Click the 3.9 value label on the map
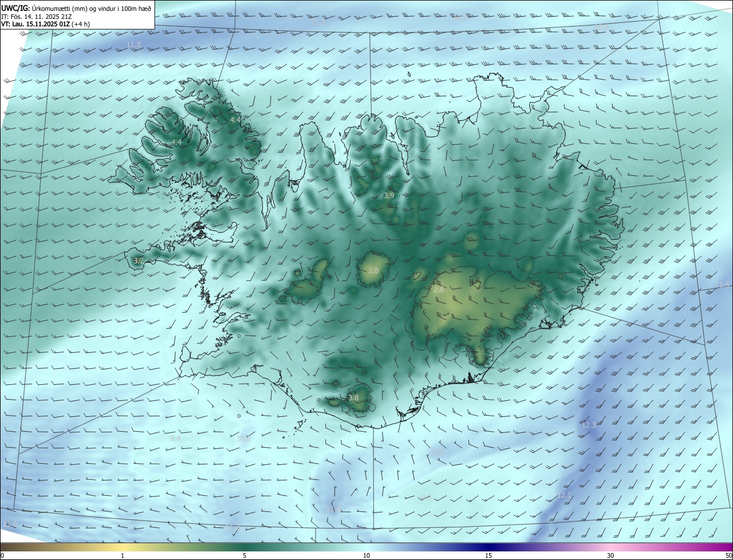The image size is (733, 560). [389, 196]
